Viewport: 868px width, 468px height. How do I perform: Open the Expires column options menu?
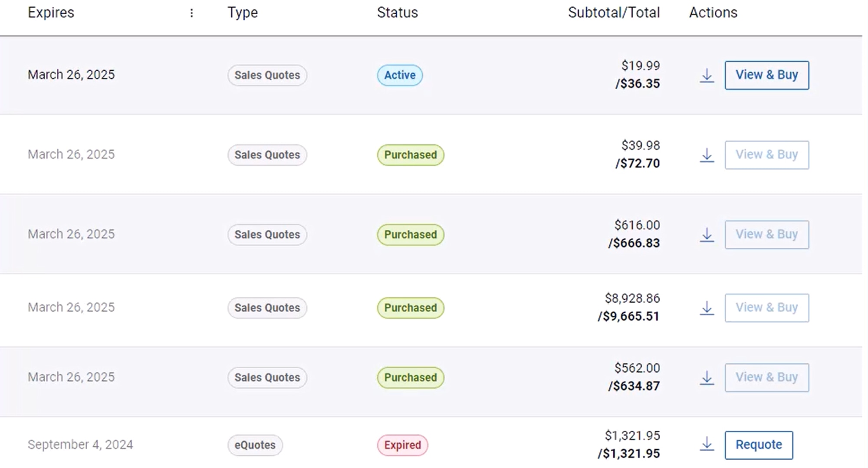191,13
